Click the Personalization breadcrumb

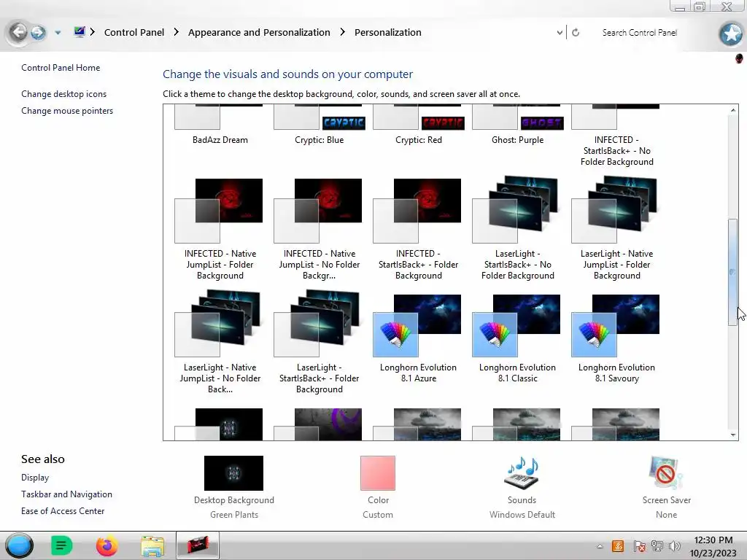point(388,32)
